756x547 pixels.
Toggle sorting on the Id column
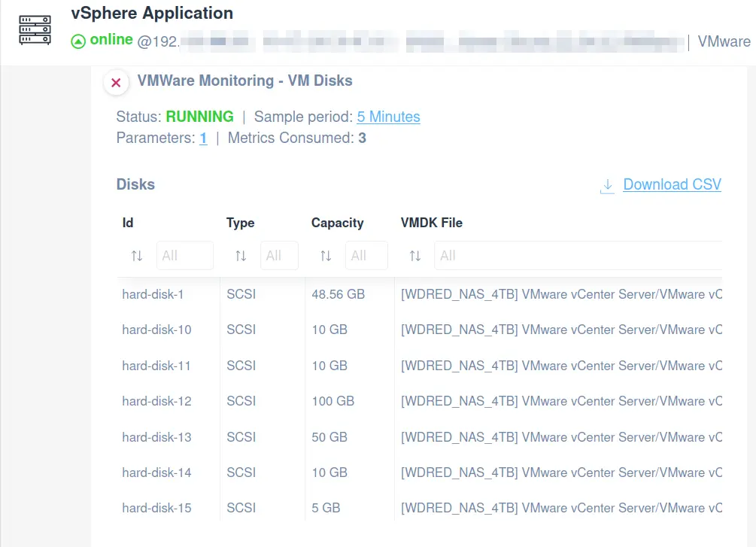coord(136,255)
